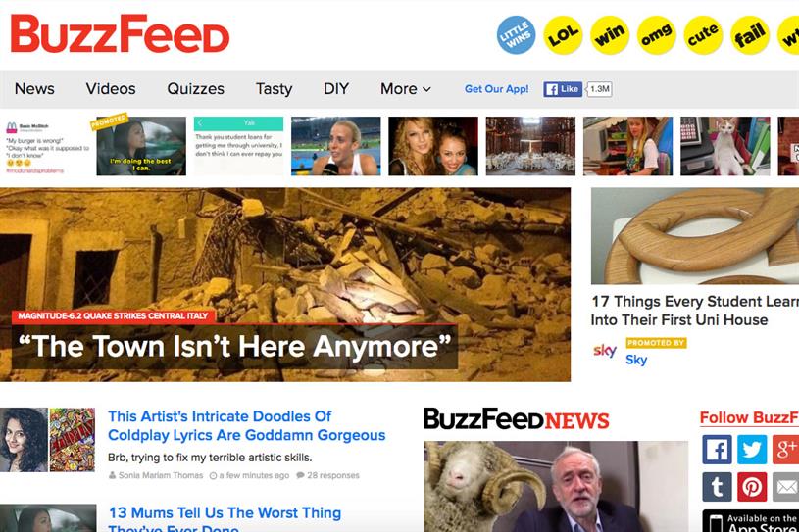799x532 pixels.
Task: Click the win yellow badge
Action: 610,35
